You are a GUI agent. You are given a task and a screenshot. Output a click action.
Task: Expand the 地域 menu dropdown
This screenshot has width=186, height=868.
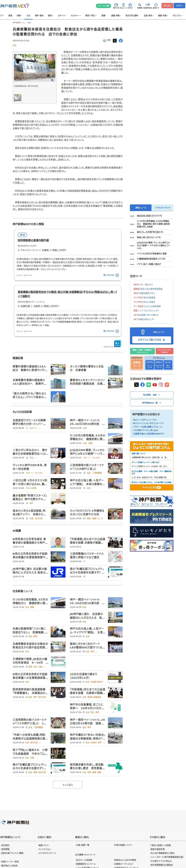[19, 15]
